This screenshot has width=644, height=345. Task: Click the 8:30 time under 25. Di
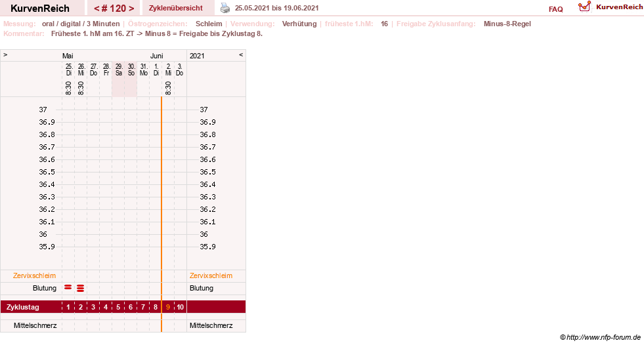point(68,88)
